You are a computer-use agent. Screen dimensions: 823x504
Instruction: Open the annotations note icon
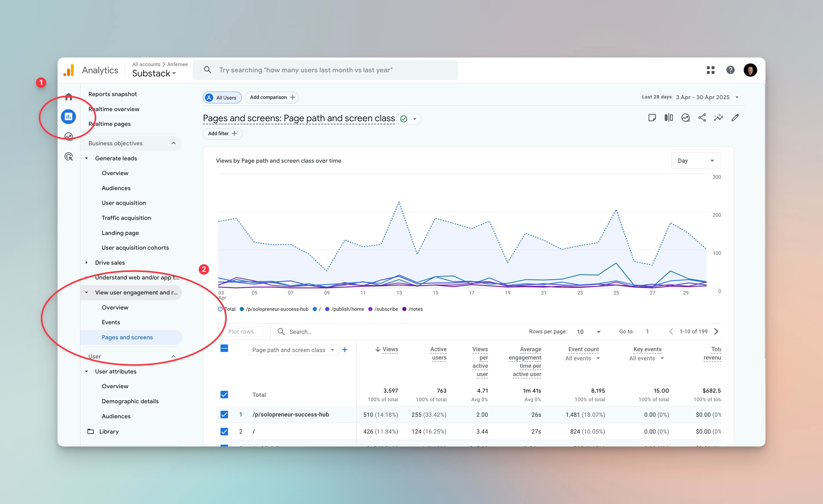[652, 118]
